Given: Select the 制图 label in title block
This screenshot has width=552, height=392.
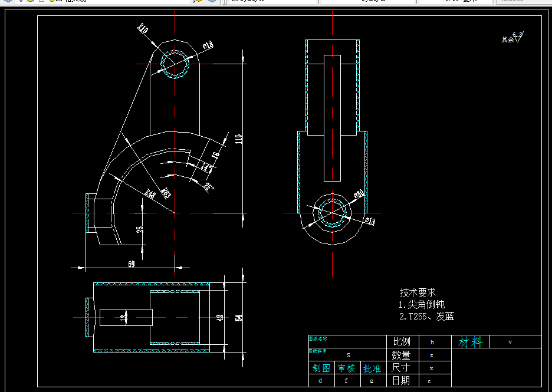Looking at the screenshot, I should pos(321,368).
